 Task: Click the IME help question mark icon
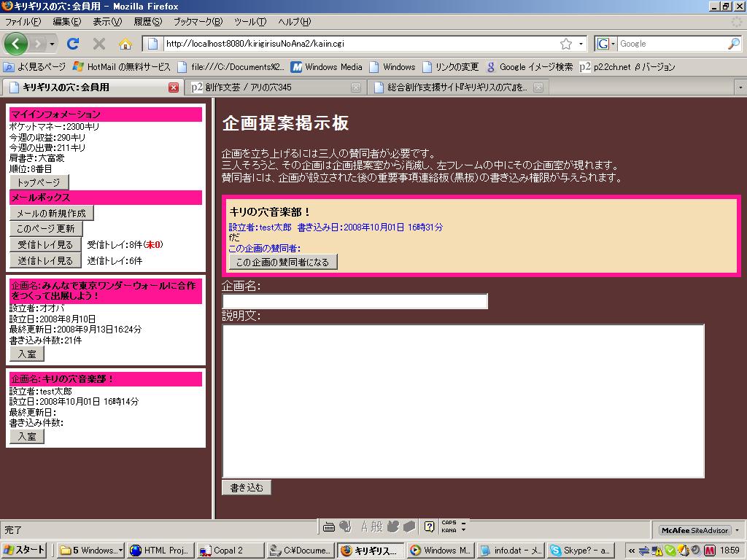[429, 526]
